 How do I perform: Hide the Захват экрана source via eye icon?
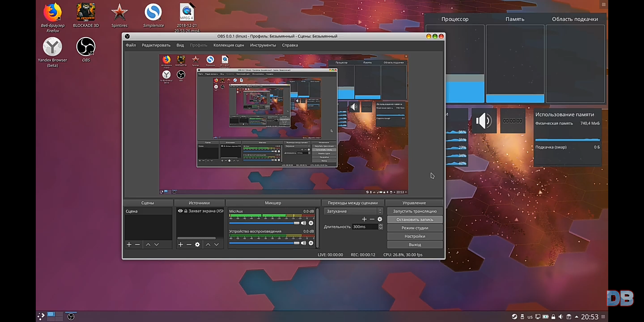click(180, 211)
